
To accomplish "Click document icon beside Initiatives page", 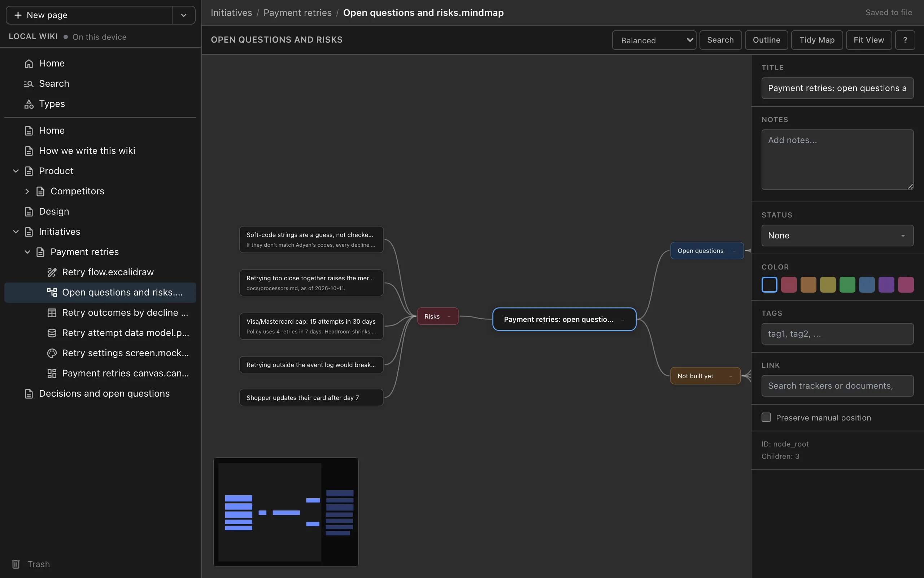I will pos(29,232).
